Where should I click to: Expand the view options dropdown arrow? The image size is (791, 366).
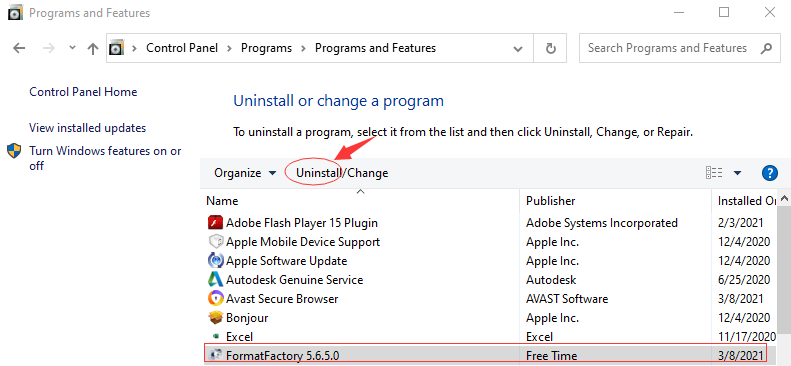[x=737, y=173]
